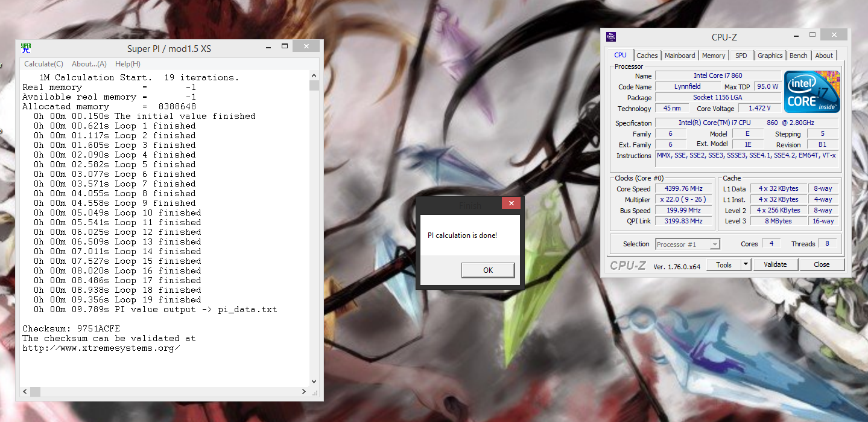The image size is (868, 422).
Task: Click Super PI vertical scrollbar up arrow
Action: coord(314,75)
